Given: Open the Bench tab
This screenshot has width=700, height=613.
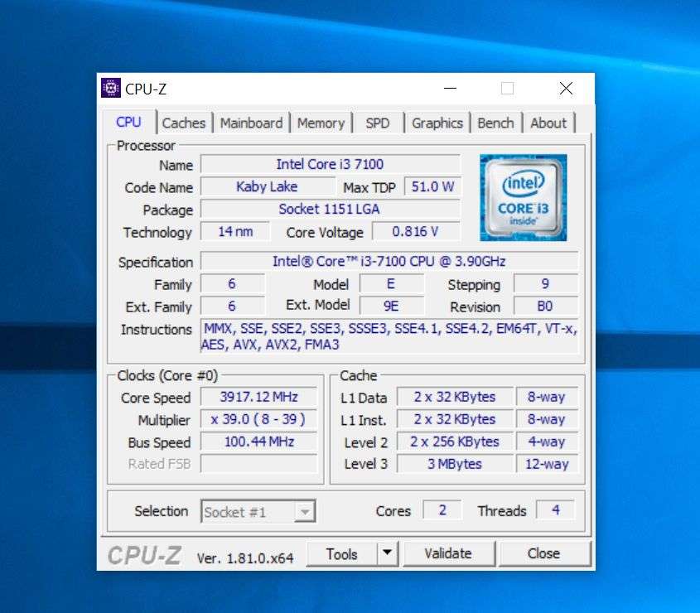Looking at the screenshot, I should point(496,123).
